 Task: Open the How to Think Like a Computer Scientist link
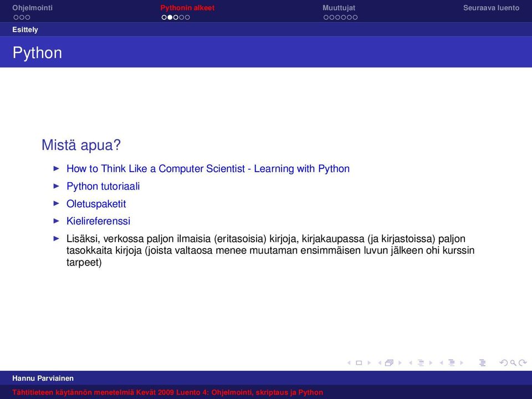coord(208,168)
